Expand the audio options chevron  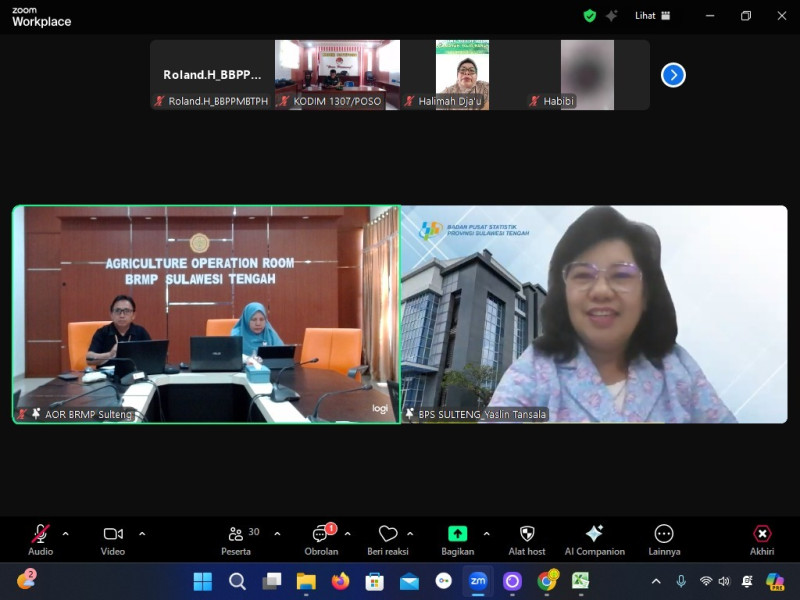coord(66,534)
